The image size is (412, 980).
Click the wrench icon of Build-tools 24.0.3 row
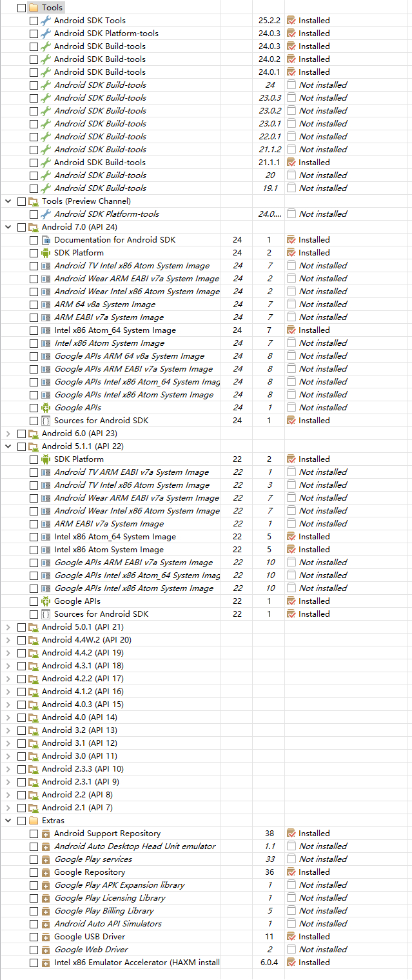click(46, 46)
